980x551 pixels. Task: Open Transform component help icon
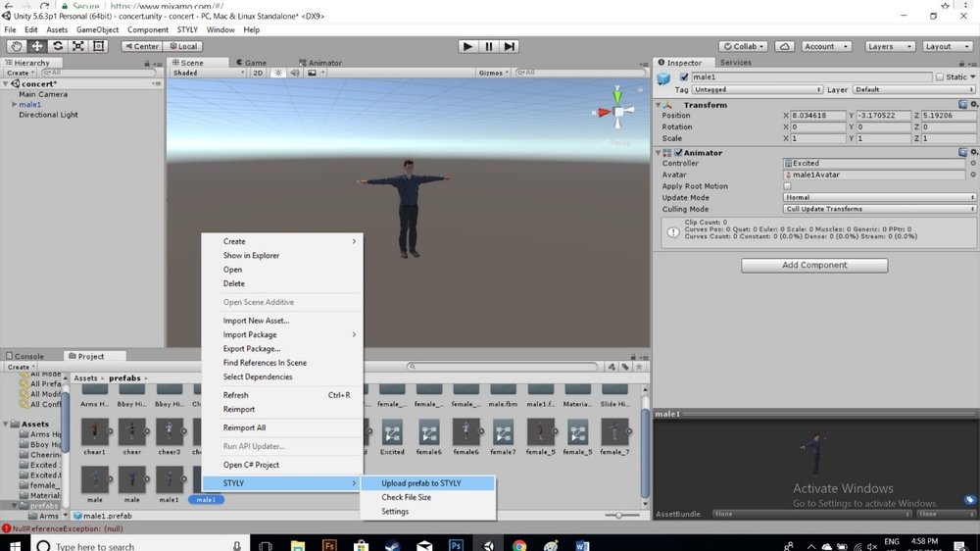[962, 105]
